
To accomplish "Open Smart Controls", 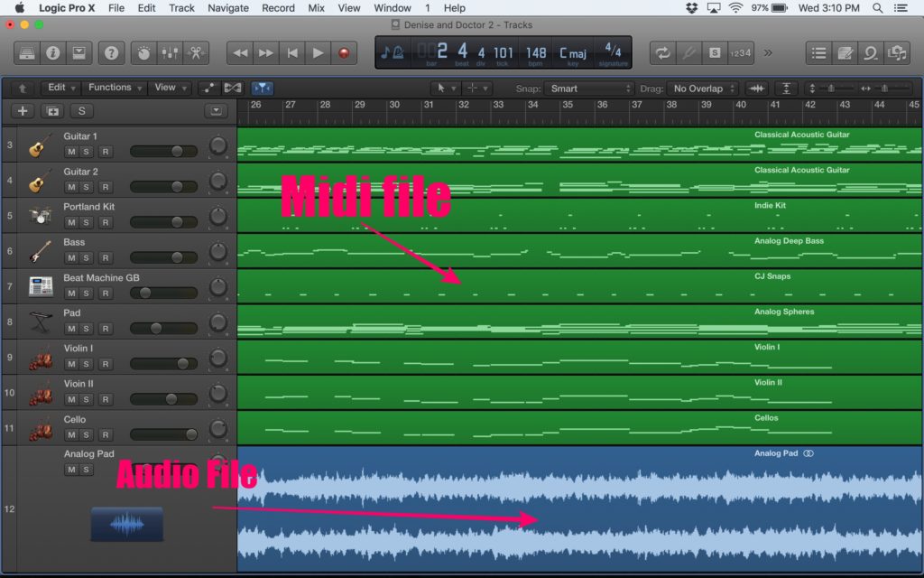I will click(143, 53).
